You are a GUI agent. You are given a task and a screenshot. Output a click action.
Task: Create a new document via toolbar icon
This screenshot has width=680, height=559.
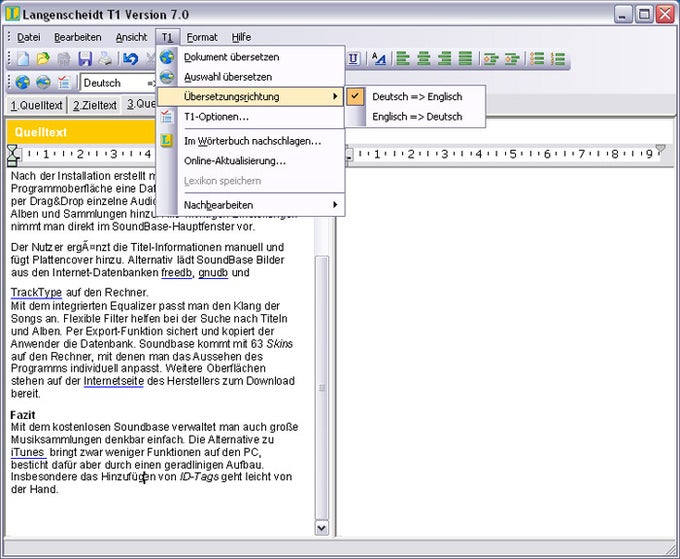(x=23, y=59)
